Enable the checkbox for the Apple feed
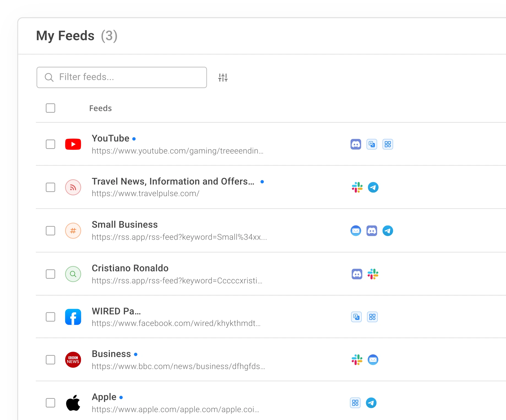 50,403
